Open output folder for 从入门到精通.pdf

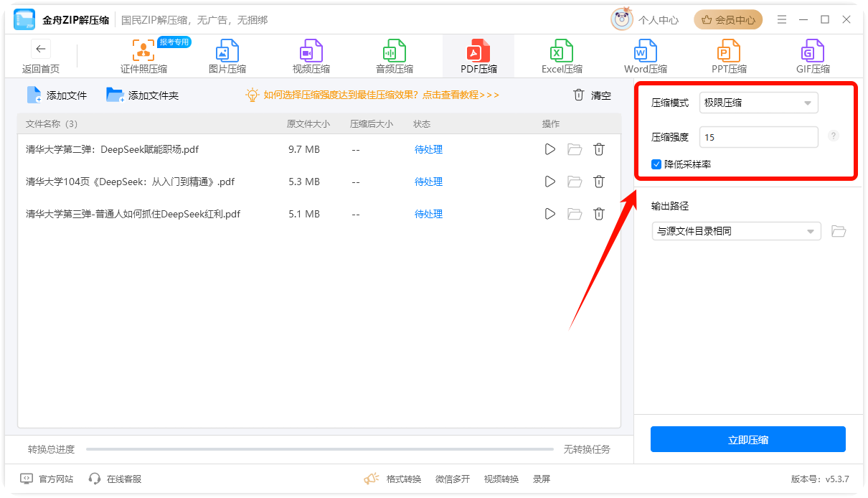575,182
